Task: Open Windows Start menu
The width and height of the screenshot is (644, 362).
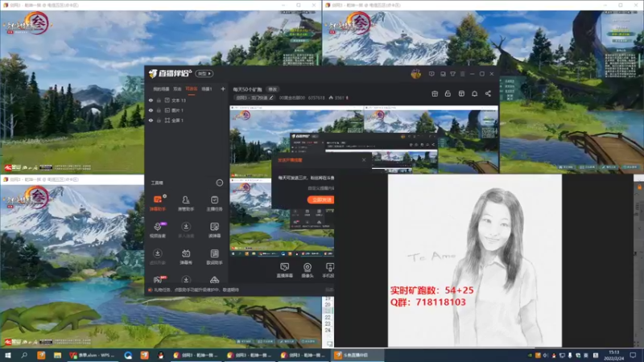Action: pyautogui.click(x=8, y=355)
